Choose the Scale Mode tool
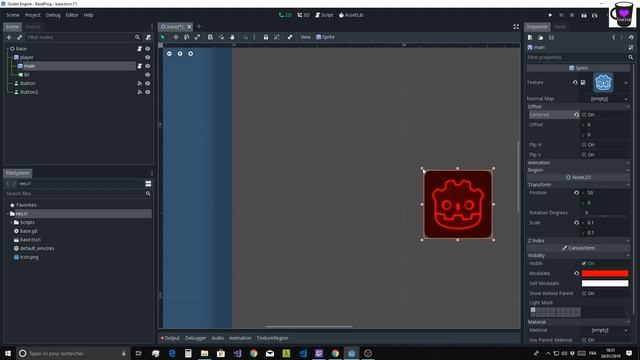Image resolution: width=640 pixels, height=360 pixels. [x=197, y=37]
